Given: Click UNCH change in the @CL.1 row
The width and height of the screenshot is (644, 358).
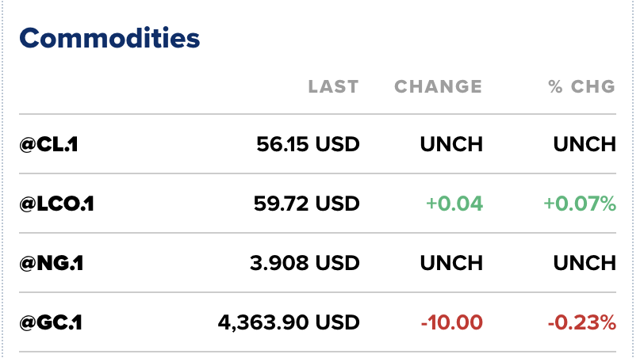Looking at the screenshot, I should (450, 144).
